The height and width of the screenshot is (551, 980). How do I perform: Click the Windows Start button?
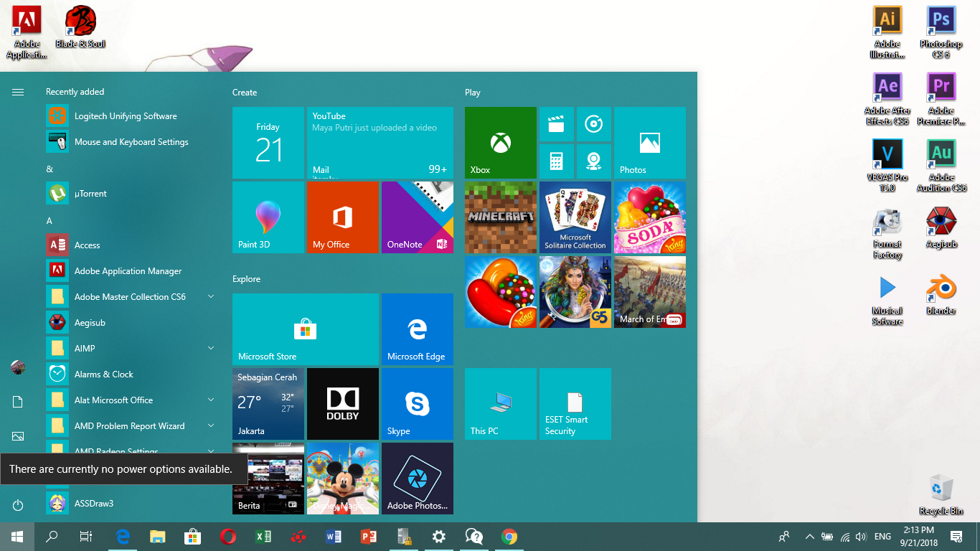click(17, 537)
